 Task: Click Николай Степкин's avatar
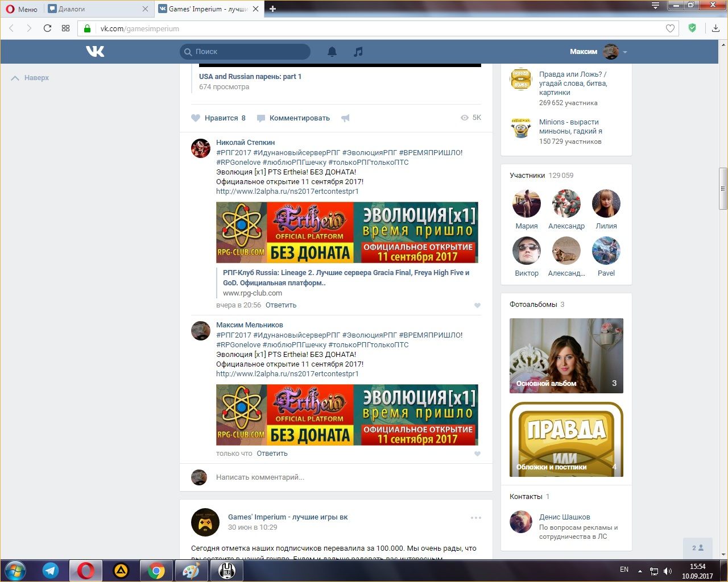[201, 148]
